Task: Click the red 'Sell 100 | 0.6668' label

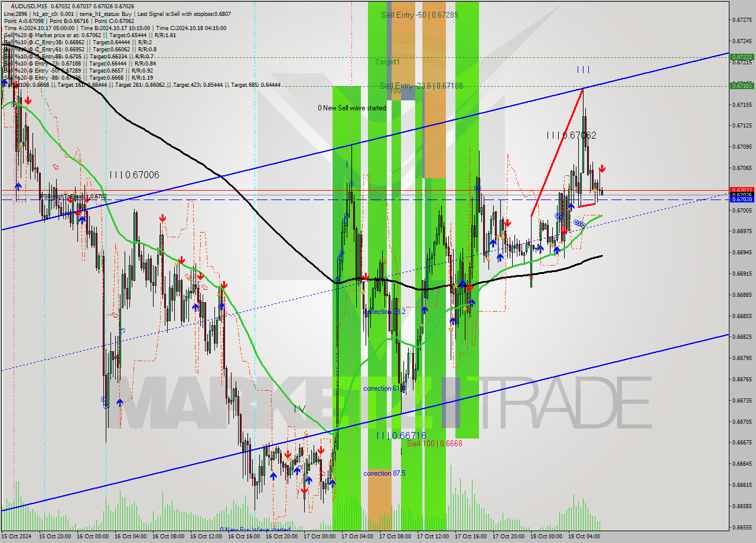Action: click(435, 443)
